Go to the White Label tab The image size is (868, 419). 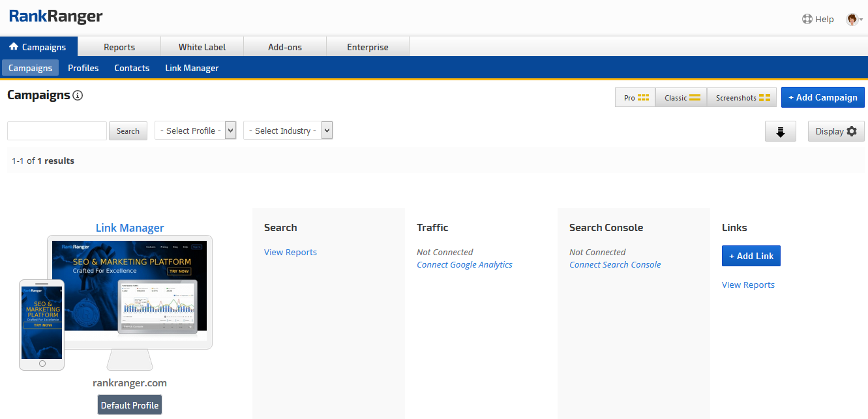click(x=202, y=47)
